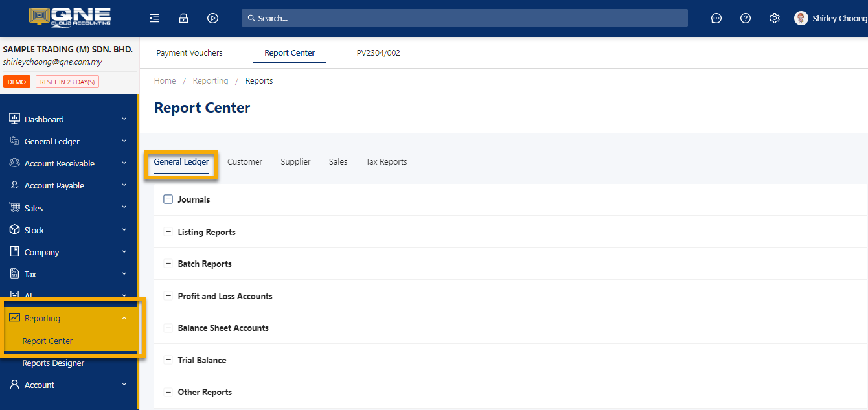Viewport: 868px width, 410px height.
Task: Switch to the Payment Vouchers tab
Action: point(189,53)
